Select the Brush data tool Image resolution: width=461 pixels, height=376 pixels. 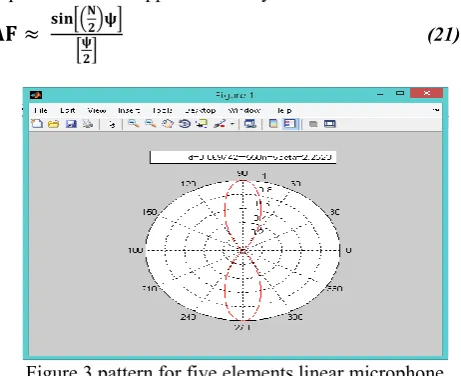(220, 124)
